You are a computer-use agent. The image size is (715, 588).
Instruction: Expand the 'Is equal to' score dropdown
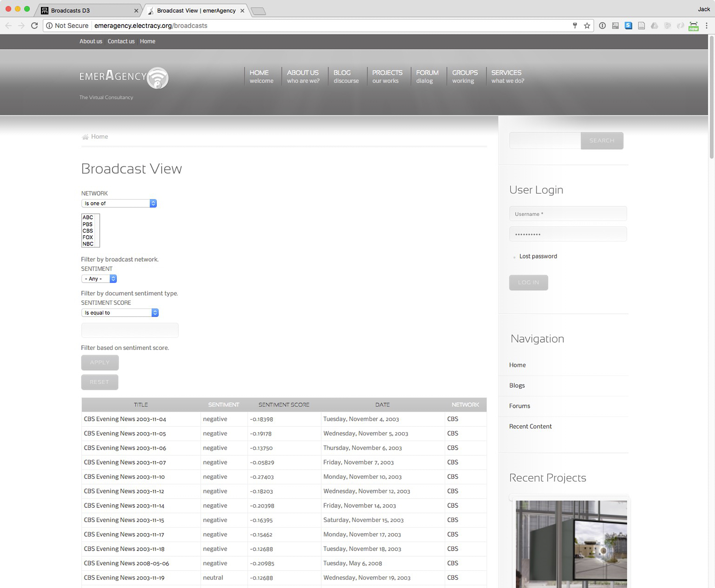click(120, 313)
